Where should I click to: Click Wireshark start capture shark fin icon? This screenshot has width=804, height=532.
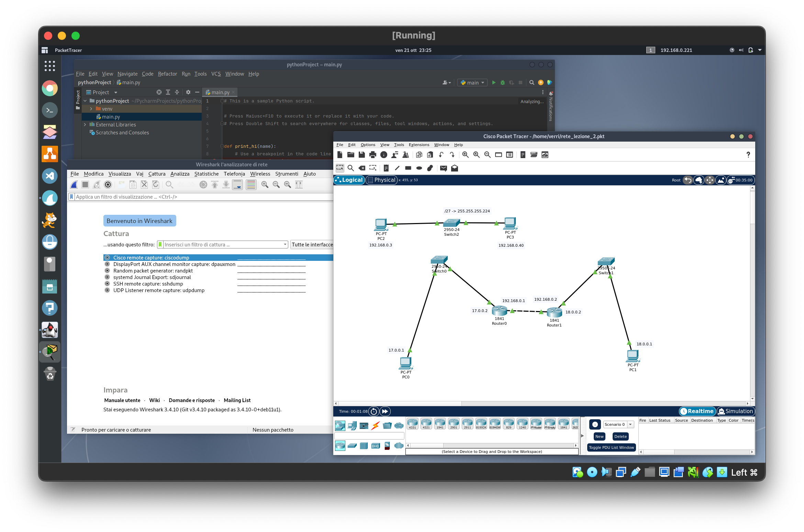(74, 185)
